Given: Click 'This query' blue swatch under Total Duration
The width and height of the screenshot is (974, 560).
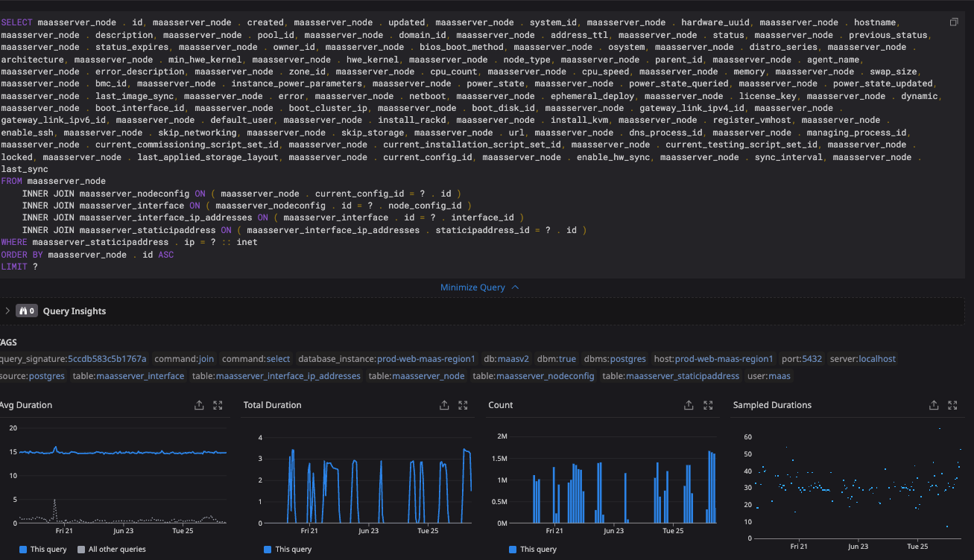Looking at the screenshot, I should pos(268,550).
